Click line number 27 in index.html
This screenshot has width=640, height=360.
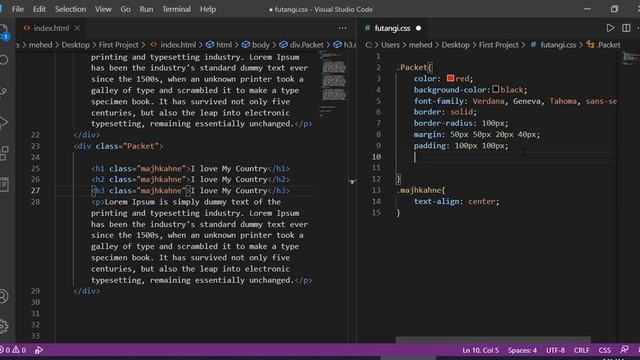click(x=35, y=191)
